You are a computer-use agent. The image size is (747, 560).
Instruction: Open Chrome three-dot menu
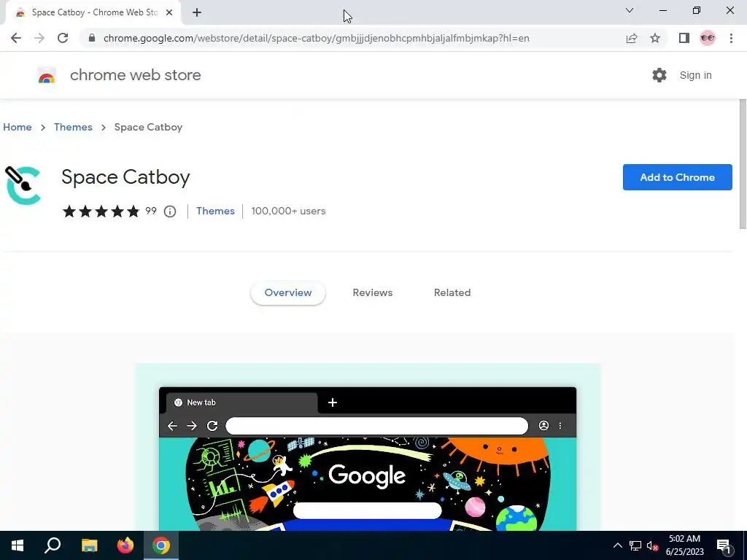(731, 38)
